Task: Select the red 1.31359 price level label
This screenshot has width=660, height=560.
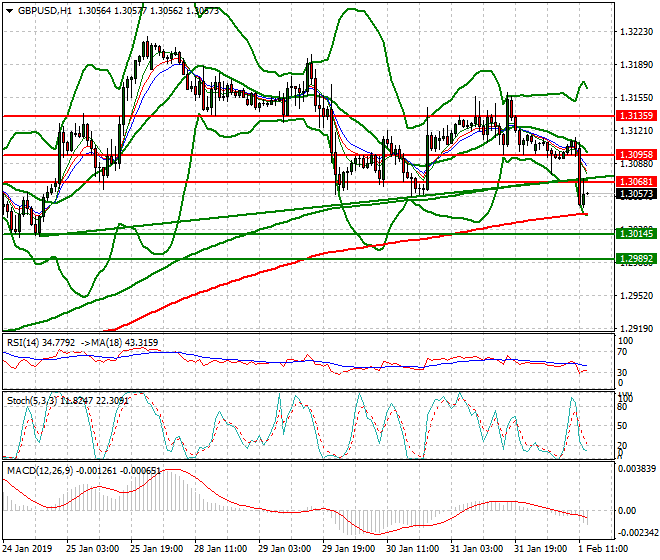Action: (x=637, y=116)
